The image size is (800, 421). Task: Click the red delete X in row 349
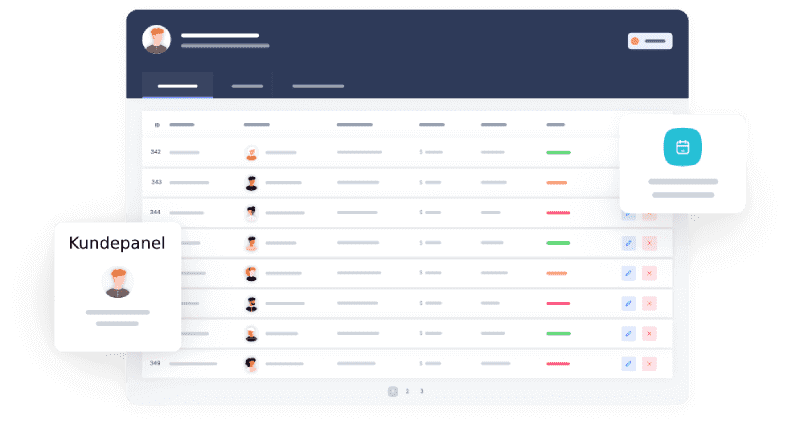coord(649,364)
